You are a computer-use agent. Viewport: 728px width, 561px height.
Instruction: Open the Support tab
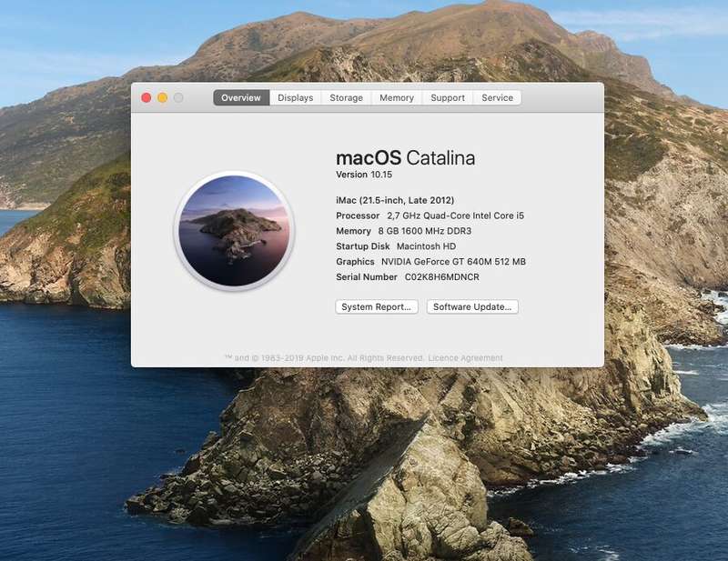click(x=448, y=98)
